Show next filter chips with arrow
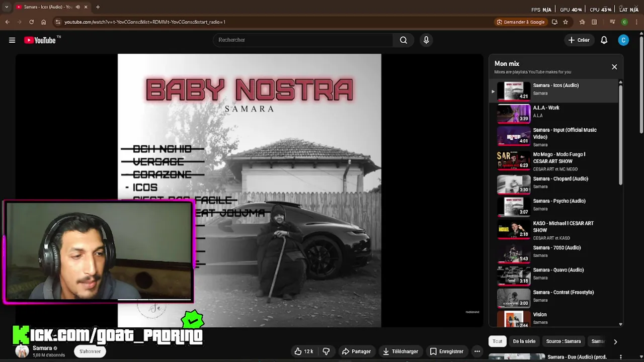Image resolution: width=644 pixels, height=362 pixels. (x=615, y=342)
